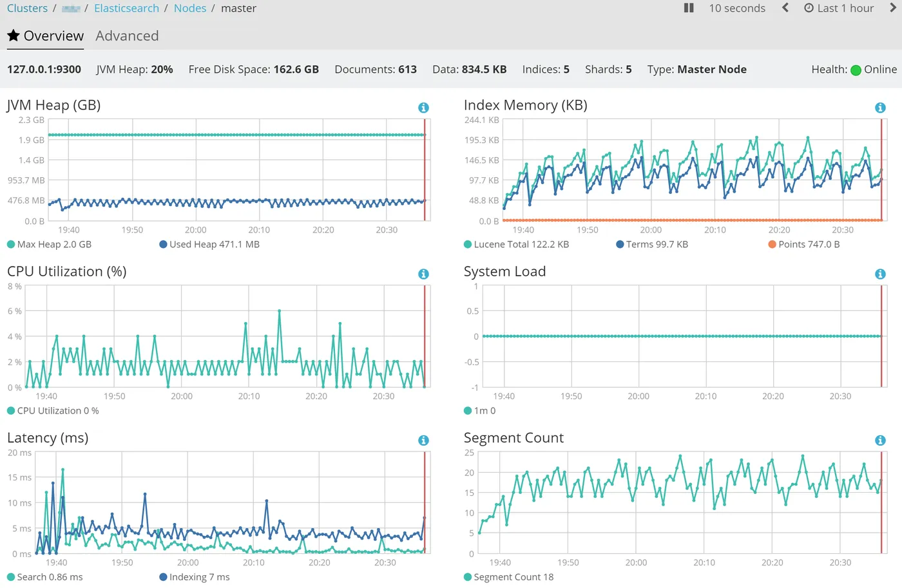The image size is (902, 588).
Task: Open the JVM Heap chart info icon
Action: click(423, 108)
